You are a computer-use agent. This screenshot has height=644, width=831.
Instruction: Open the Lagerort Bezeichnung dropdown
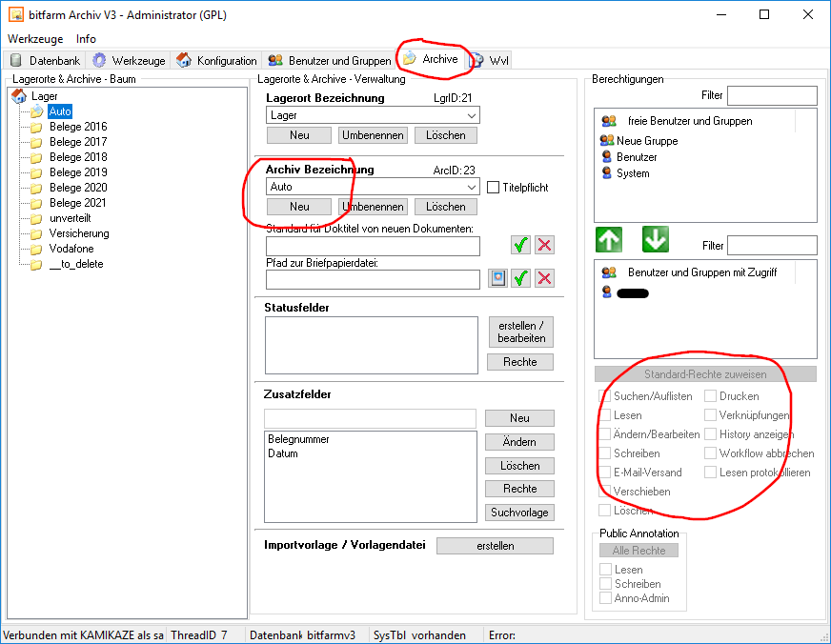(x=471, y=115)
